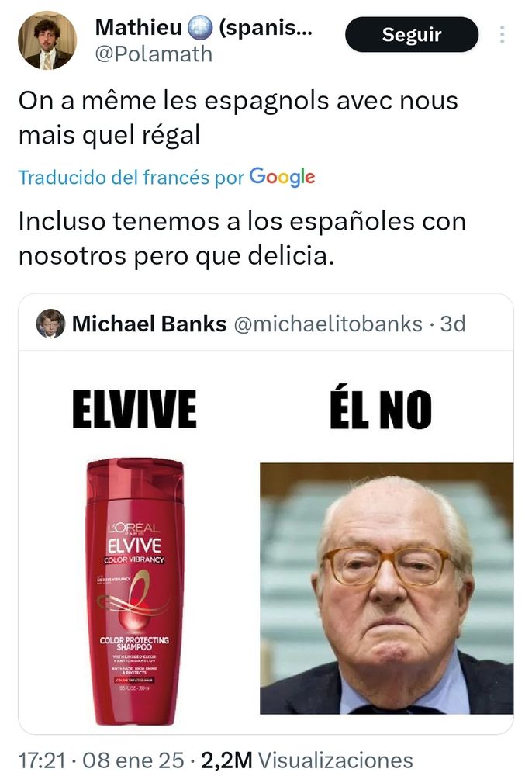Open the Elvive shampoo bottle image
Viewport: 532px width, 776px height.
click(134, 591)
